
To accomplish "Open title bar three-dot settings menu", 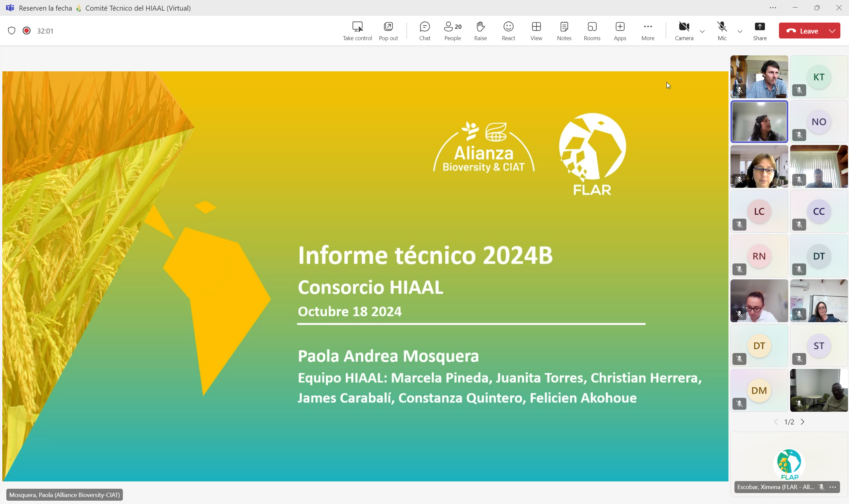I will click(773, 8).
